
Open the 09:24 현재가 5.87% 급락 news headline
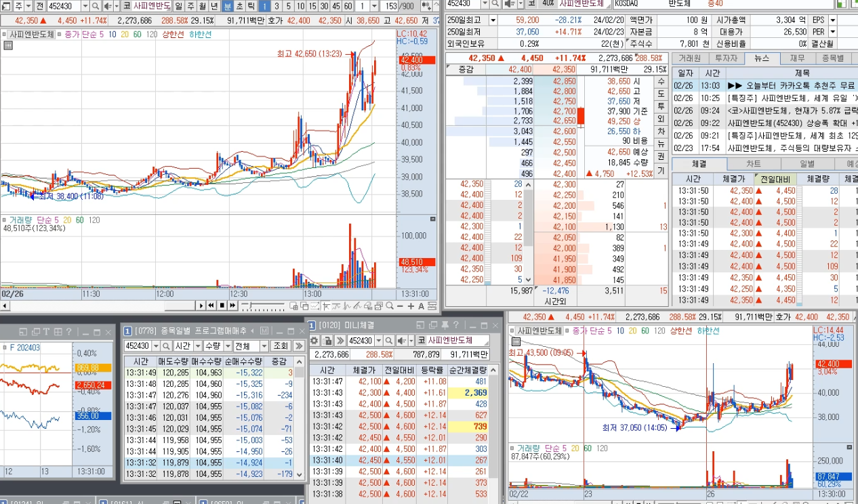pyautogui.click(x=792, y=110)
